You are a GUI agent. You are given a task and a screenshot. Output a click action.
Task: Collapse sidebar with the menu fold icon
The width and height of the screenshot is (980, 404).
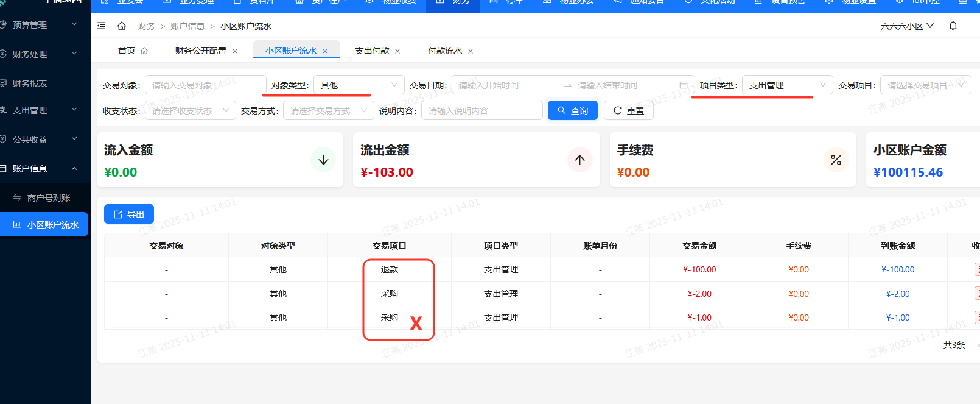[101, 26]
